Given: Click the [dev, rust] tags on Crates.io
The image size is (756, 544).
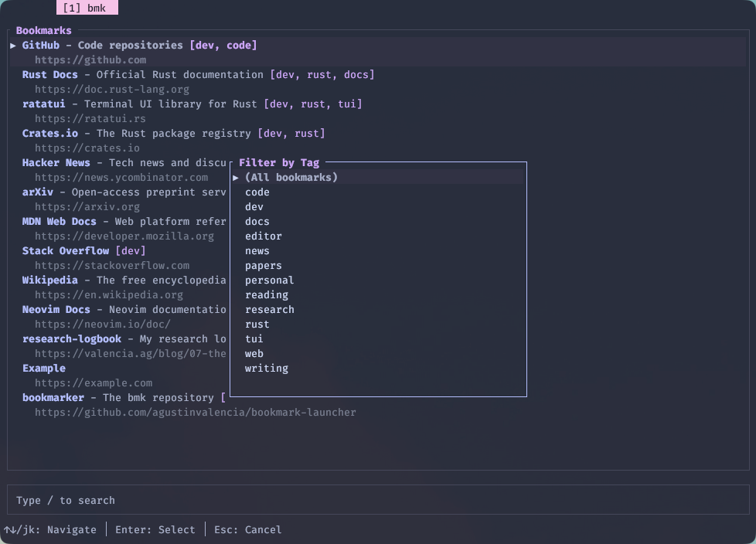Looking at the screenshot, I should 291,134.
